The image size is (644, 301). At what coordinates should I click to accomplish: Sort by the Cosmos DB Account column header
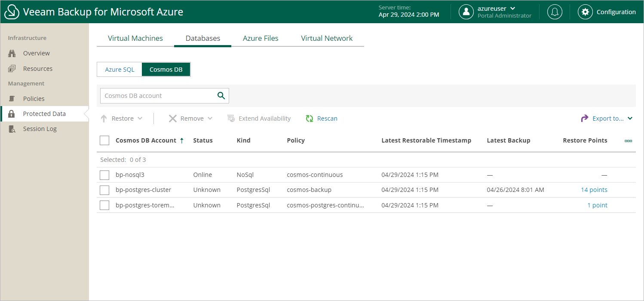point(146,140)
